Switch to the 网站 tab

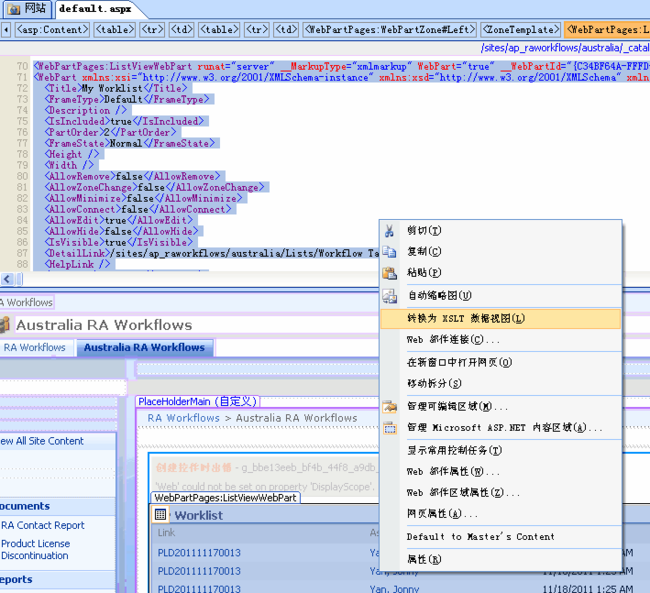[x=27, y=9]
